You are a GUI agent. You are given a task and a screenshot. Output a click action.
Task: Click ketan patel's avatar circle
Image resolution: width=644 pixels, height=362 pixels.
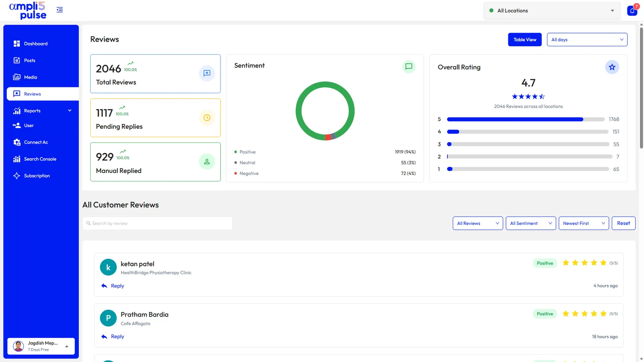108,267
